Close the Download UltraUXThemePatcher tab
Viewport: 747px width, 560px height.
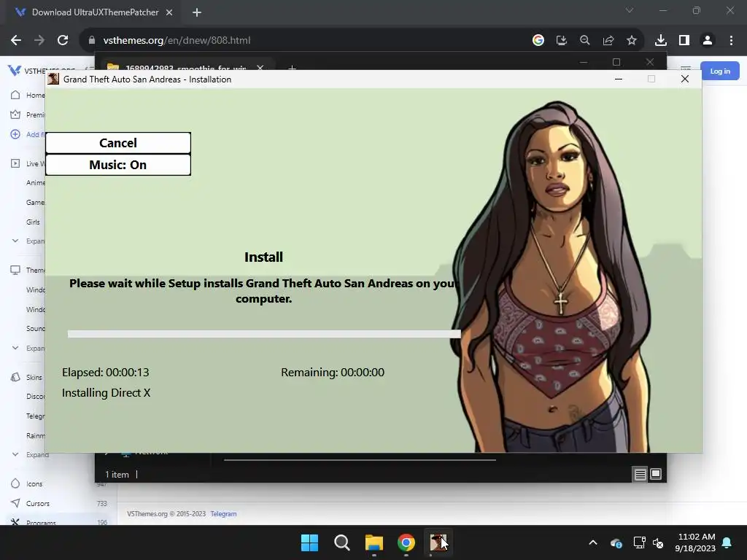(x=169, y=12)
